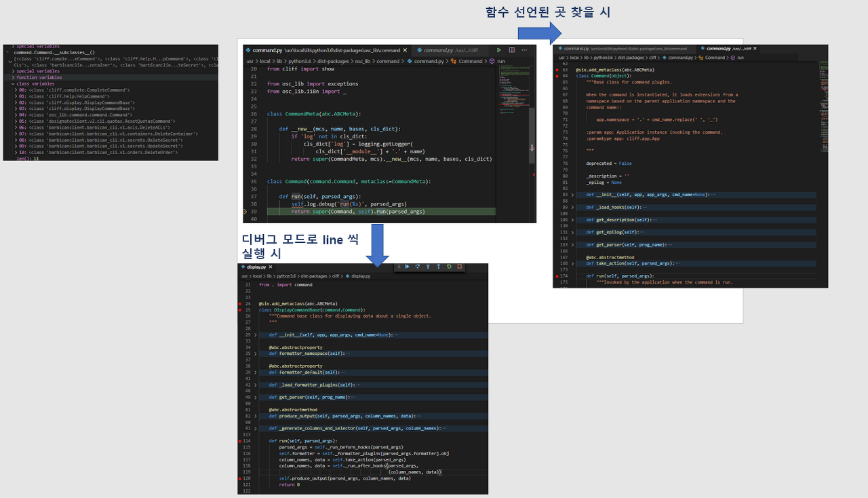This screenshot has width=868, height=498.
Task: Unfold __init__ at line 29 in display.py
Action: [x=255, y=334]
